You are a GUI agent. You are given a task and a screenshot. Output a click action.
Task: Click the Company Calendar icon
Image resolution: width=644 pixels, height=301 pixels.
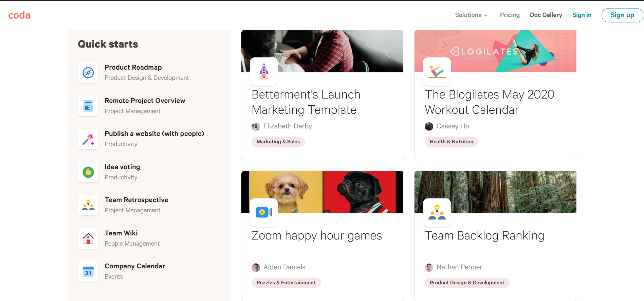88,271
